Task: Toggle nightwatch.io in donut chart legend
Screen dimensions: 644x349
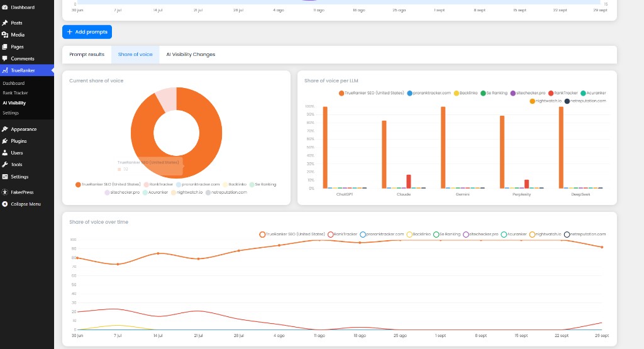Action: 187,192
